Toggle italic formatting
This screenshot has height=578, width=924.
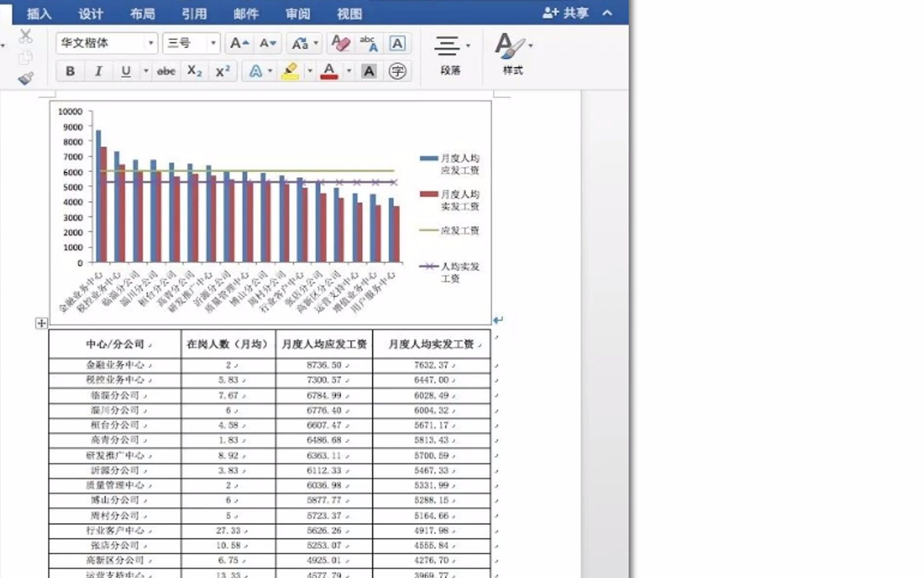(98, 71)
